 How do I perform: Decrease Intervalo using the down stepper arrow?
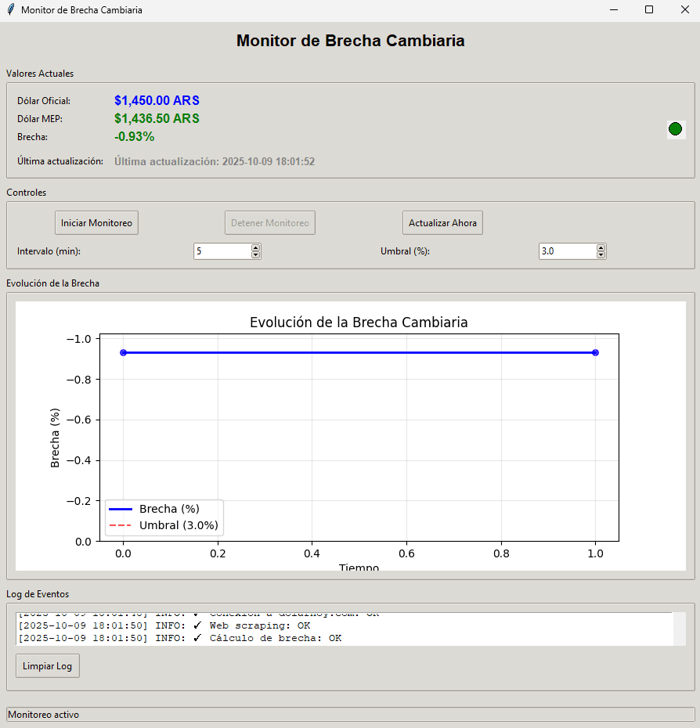[255, 255]
